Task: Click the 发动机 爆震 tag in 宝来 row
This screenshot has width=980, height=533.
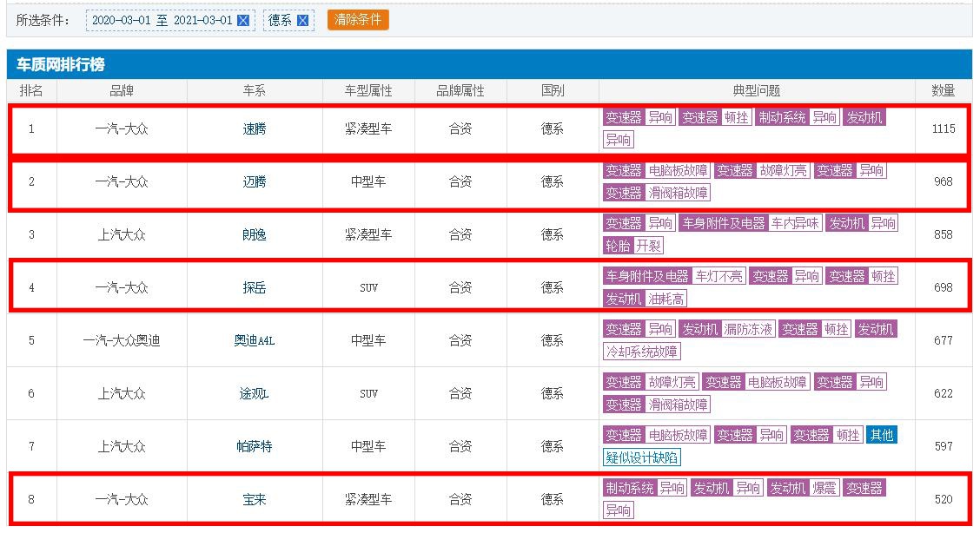Action: [803, 489]
